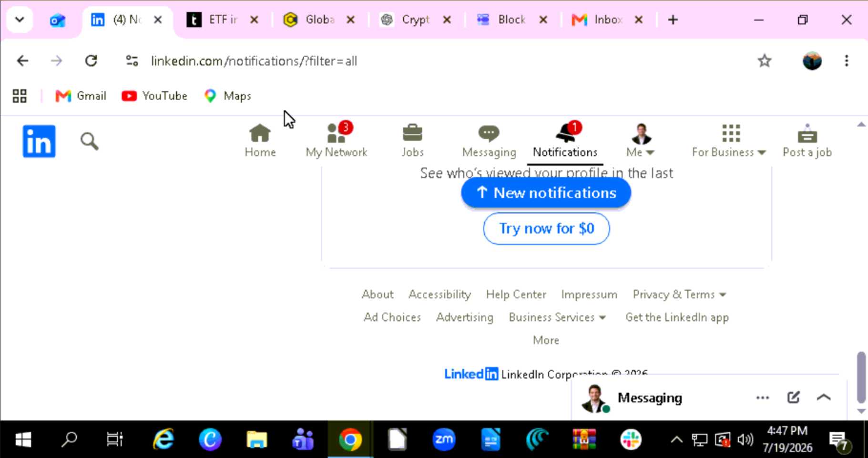
Task: Open the Chrome profile avatar
Action: [x=812, y=61]
